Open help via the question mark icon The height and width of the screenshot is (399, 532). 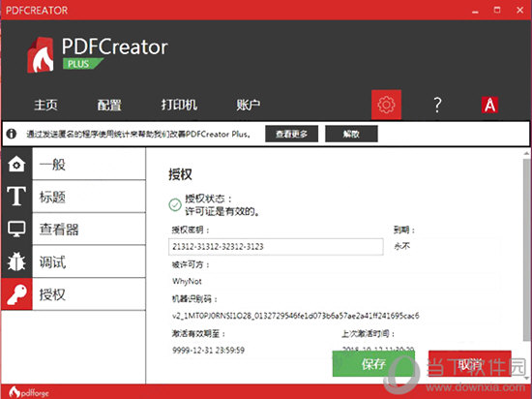click(x=437, y=105)
